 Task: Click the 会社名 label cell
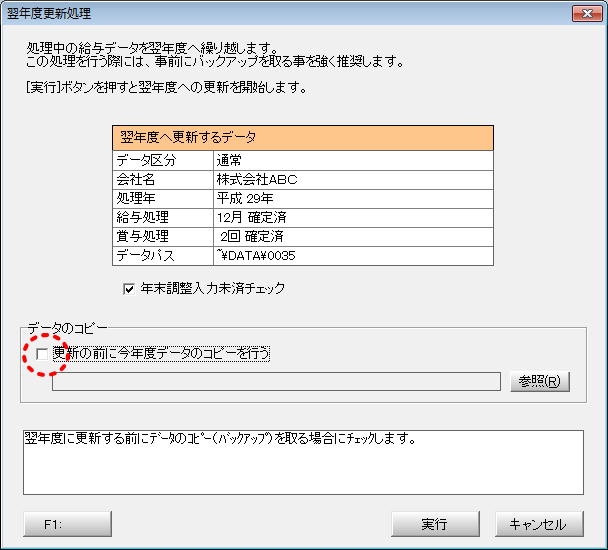[163, 180]
